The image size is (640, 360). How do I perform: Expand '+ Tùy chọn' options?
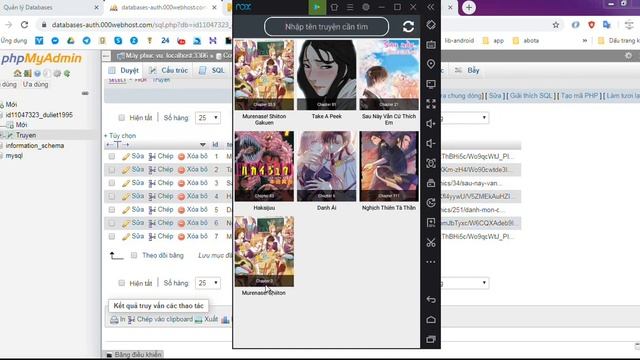pos(120,136)
